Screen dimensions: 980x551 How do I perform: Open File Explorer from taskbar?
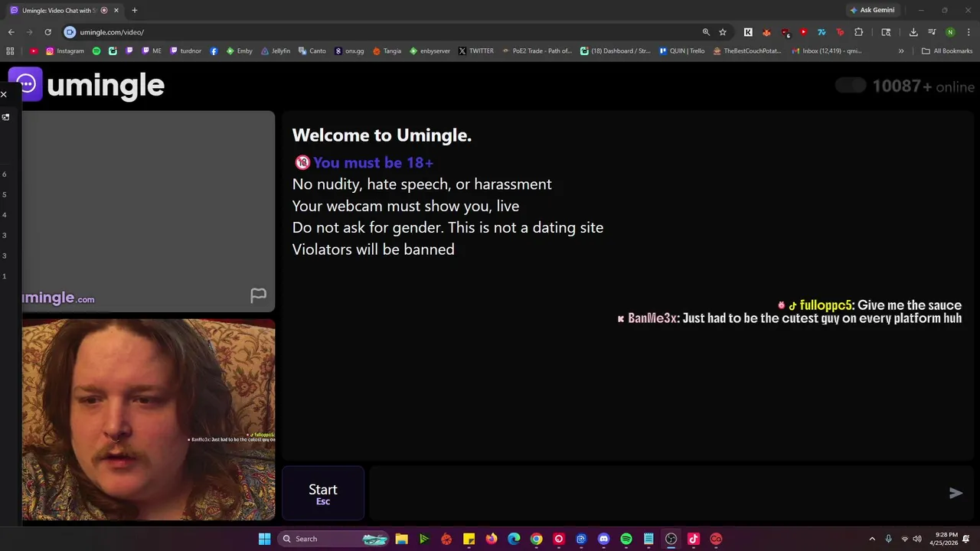[x=401, y=539]
